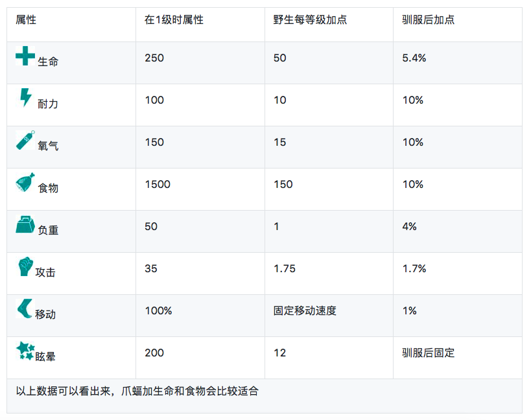Click the fist attack icon

click(x=25, y=266)
